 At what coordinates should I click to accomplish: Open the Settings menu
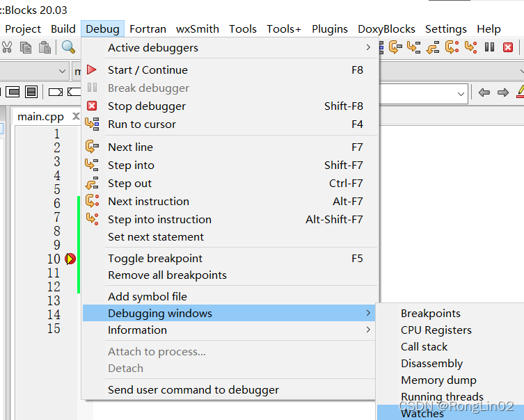click(446, 29)
